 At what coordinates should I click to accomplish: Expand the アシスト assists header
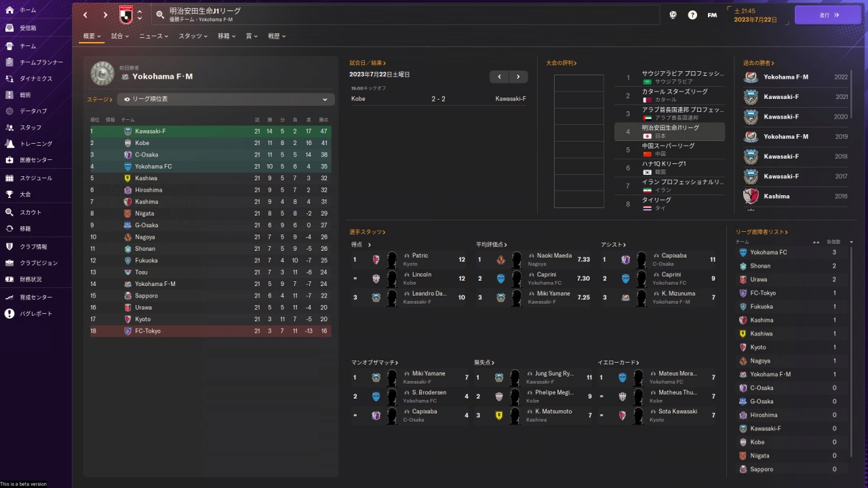click(x=614, y=245)
